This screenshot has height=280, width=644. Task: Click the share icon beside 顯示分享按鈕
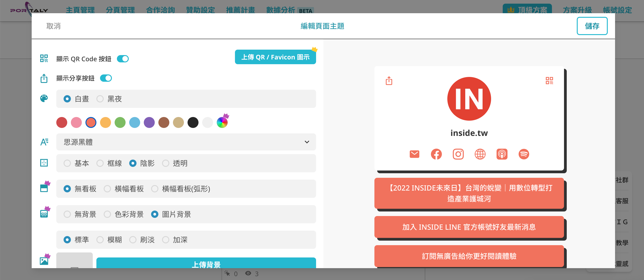click(x=44, y=78)
